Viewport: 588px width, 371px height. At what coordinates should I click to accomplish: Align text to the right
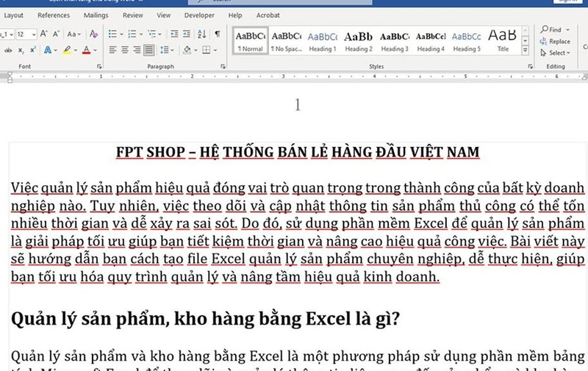[x=137, y=50]
